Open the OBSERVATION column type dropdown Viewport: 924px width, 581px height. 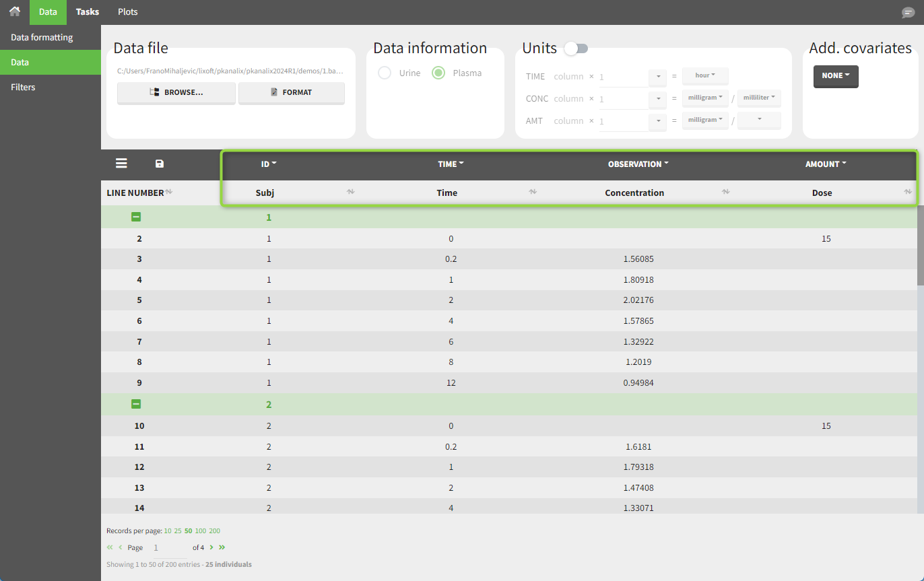tap(638, 164)
